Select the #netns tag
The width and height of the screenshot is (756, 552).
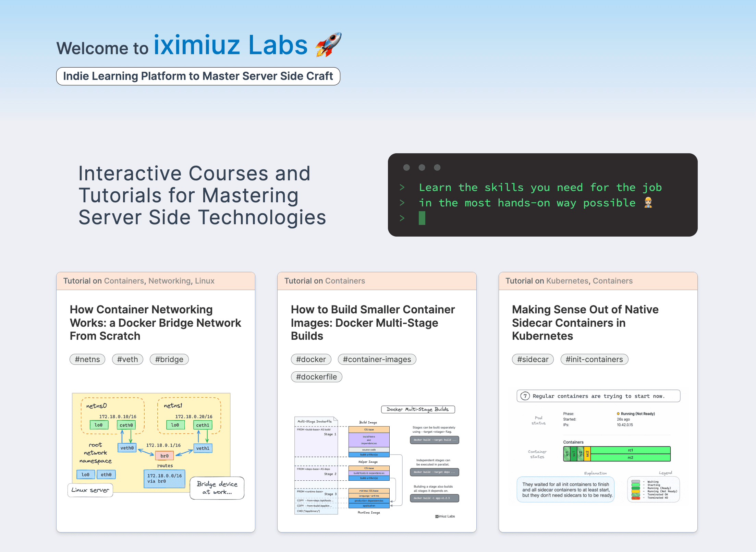[x=87, y=359]
